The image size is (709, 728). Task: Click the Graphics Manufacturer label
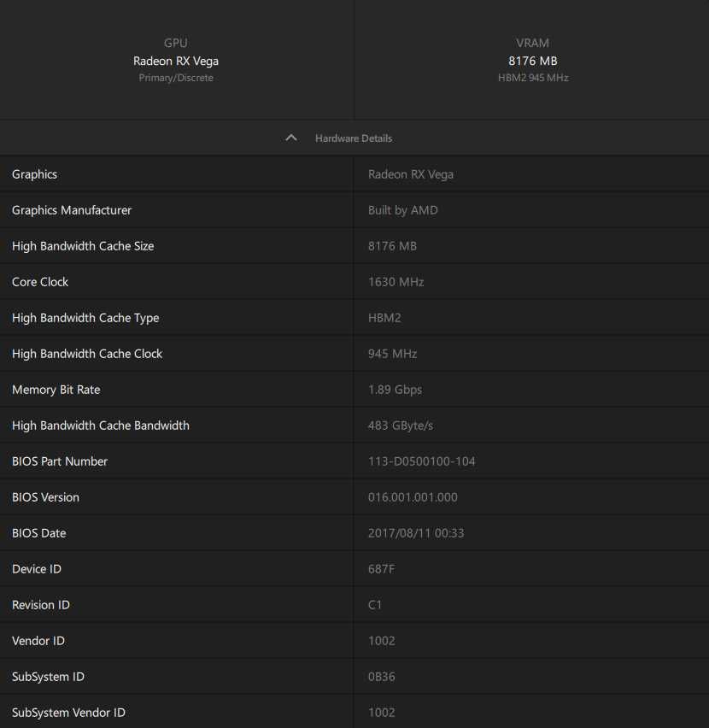[x=72, y=210]
